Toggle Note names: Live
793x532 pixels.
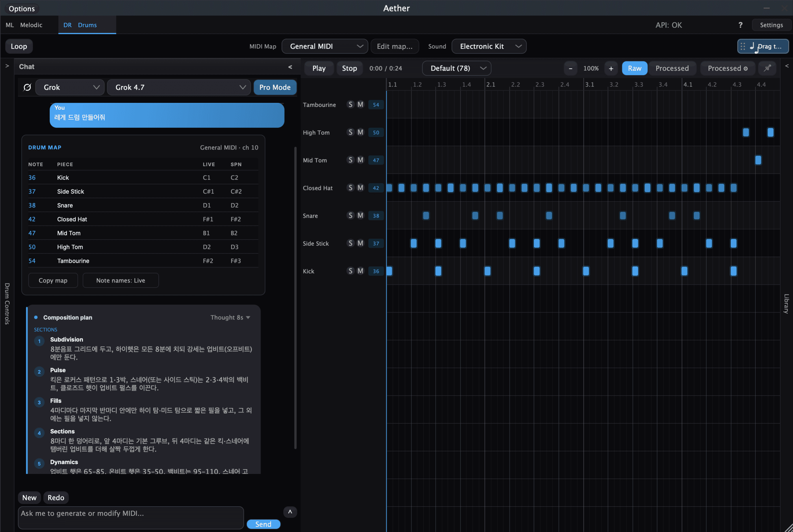[x=121, y=281]
